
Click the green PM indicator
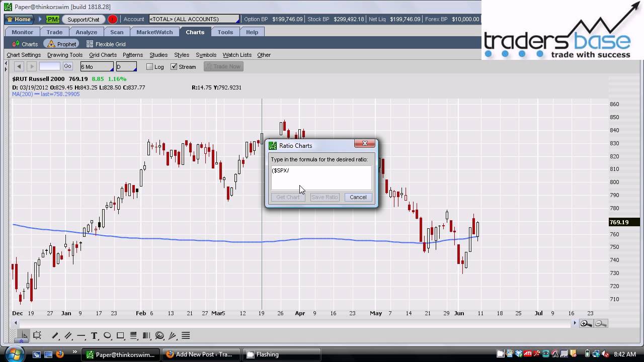point(52,19)
